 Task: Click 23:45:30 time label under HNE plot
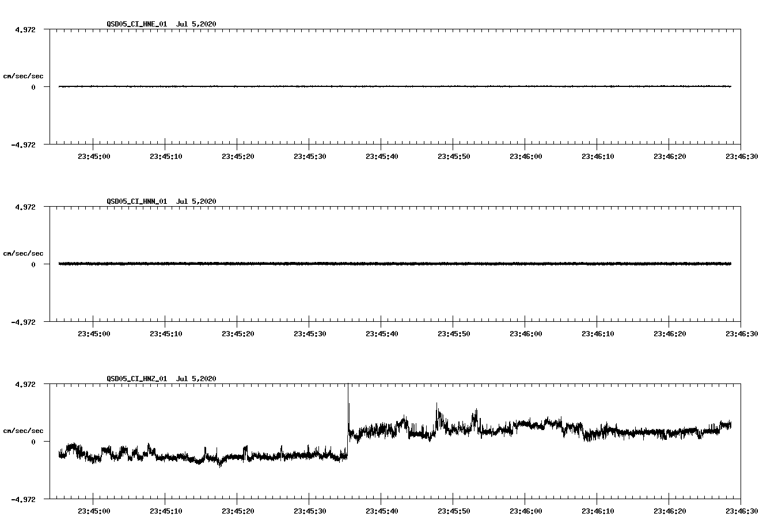pos(309,156)
